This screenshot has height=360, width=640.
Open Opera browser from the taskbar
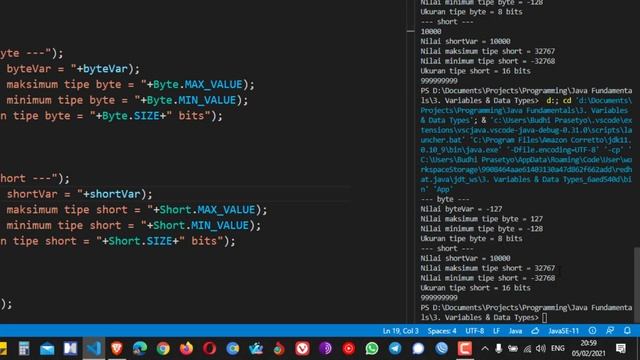(x=209, y=349)
